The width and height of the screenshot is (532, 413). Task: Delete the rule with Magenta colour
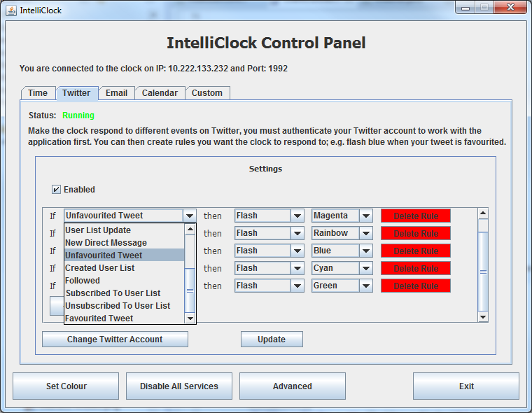[x=416, y=216]
